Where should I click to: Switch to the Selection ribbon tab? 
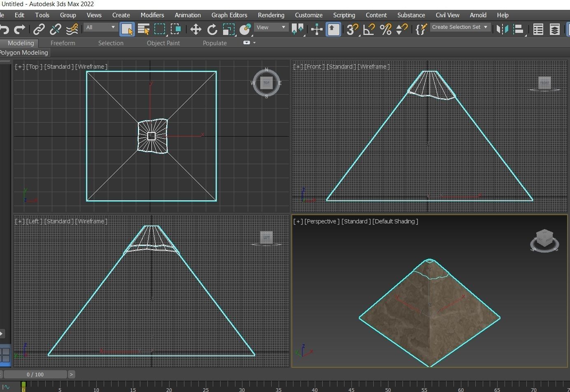click(x=111, y=43)
